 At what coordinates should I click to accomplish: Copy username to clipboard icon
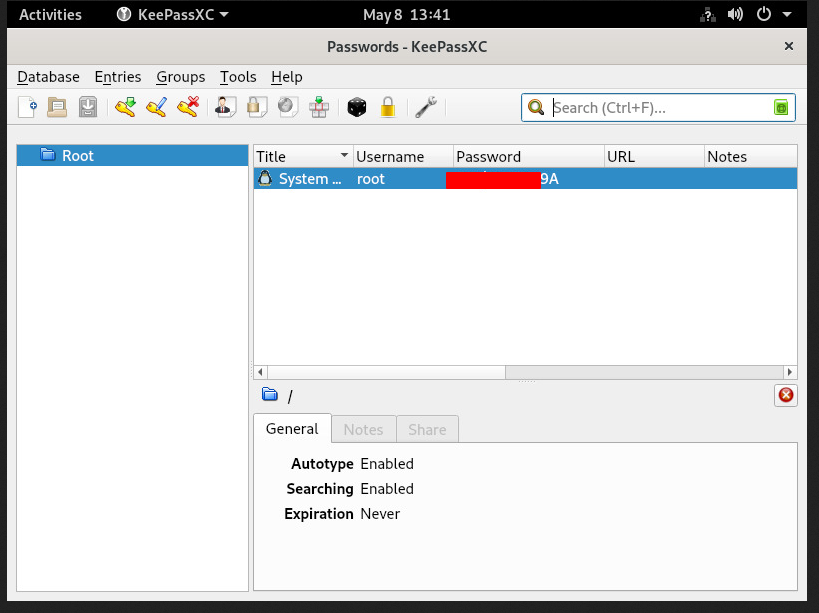[x=226, y=108]
